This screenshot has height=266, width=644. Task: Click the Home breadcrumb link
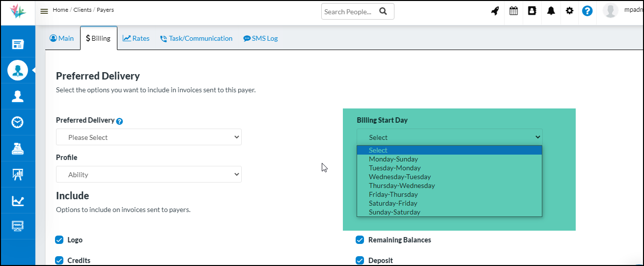click(60, 10)
